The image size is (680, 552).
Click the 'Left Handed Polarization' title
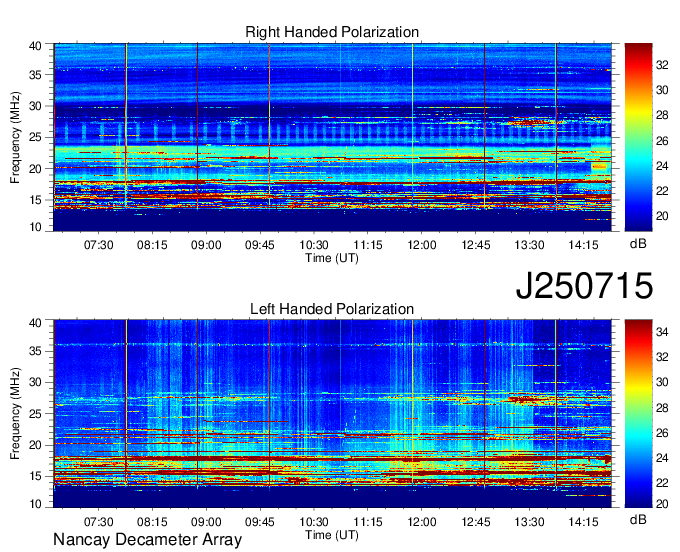[332, 309]
